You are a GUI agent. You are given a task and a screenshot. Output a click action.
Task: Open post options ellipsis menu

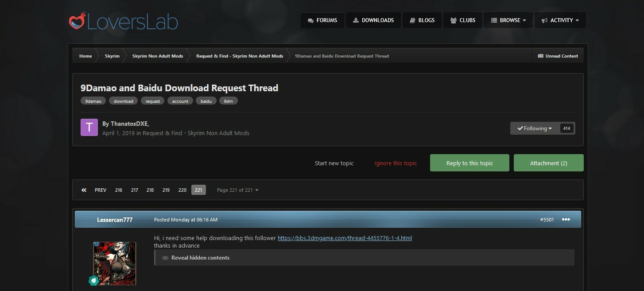566,220
